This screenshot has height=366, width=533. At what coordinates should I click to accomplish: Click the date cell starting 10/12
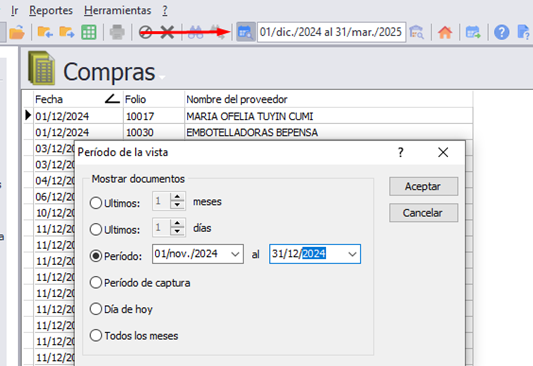pyautogui.click(x=55, y=213)
